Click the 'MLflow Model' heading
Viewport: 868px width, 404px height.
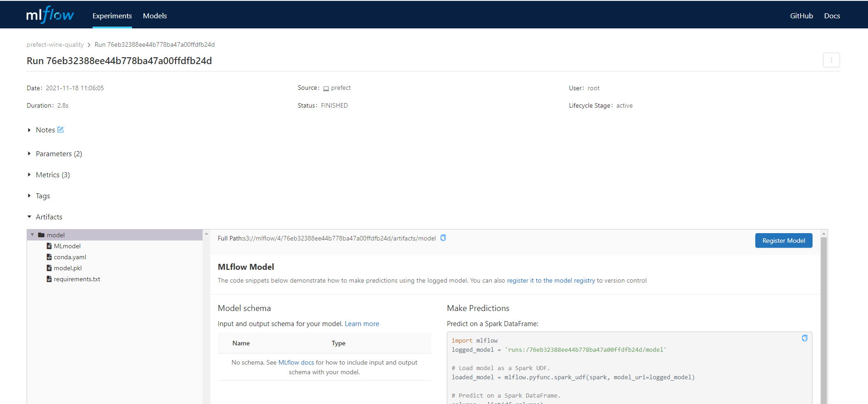tap(246, 267)
